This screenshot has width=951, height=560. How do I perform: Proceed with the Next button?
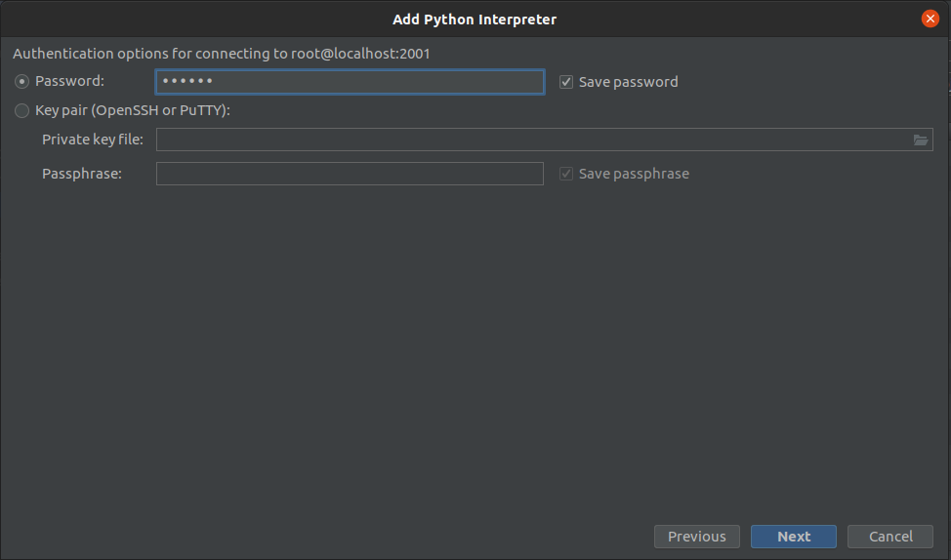(793, 537)
